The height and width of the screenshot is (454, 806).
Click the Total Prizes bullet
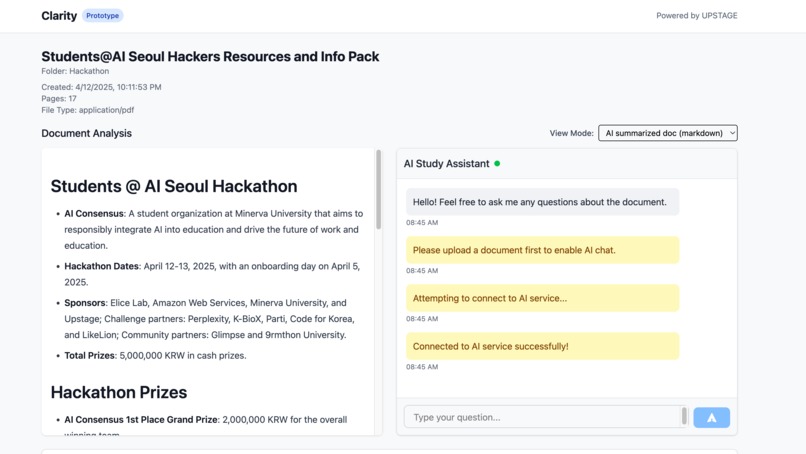[x=155, y=355]
